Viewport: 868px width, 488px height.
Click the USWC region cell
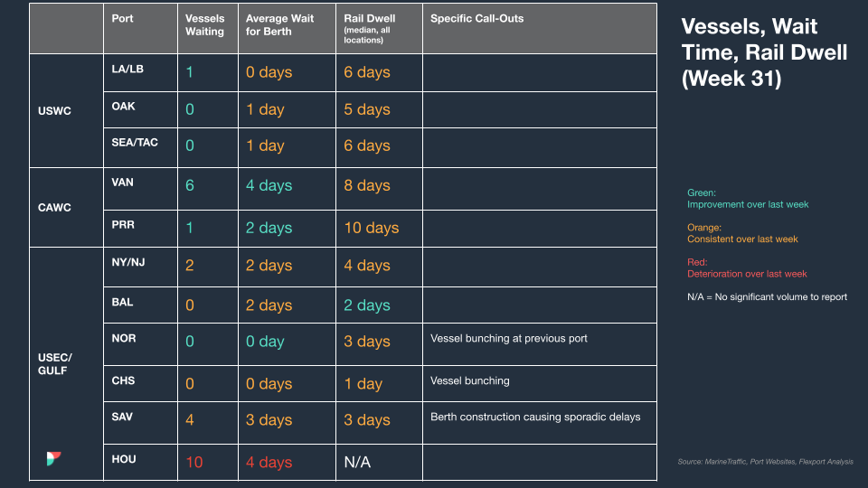coord(54,110)
